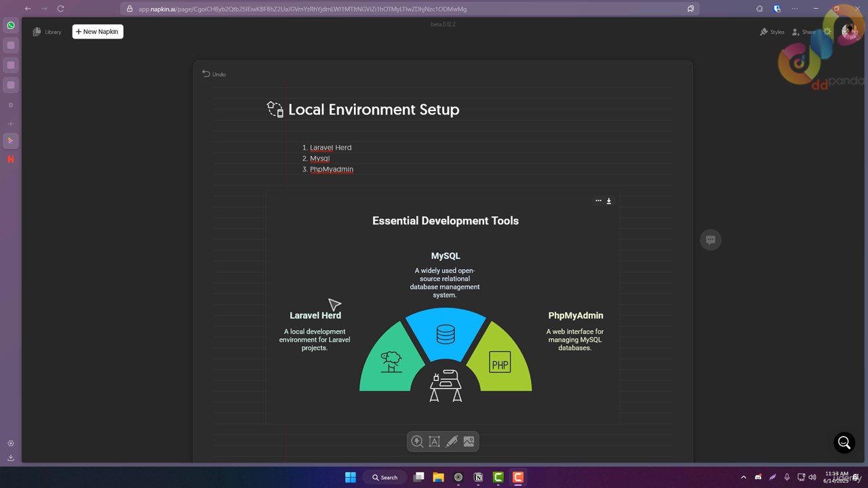
Task: Click the microphone tray icon
Action: pos(787,477)
